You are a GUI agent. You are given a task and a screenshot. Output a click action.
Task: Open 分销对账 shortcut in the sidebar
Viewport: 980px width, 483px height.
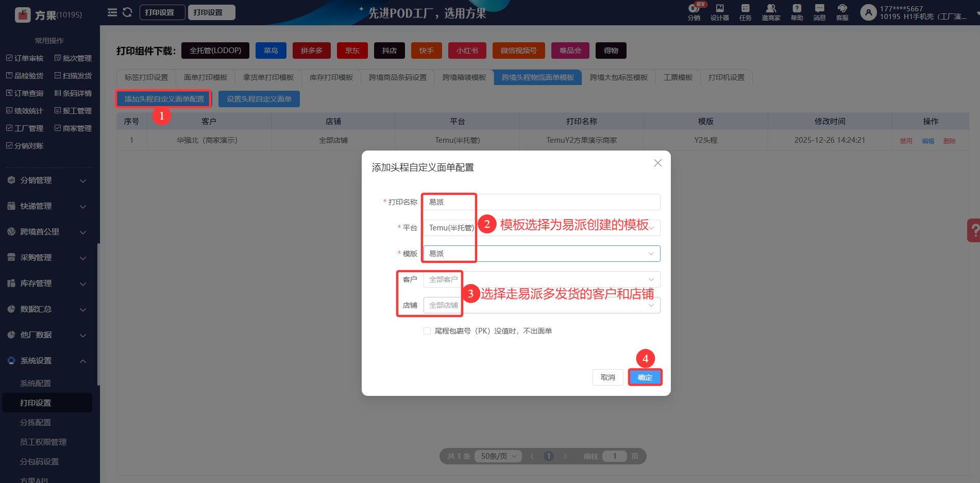click(x=25, y=146)
